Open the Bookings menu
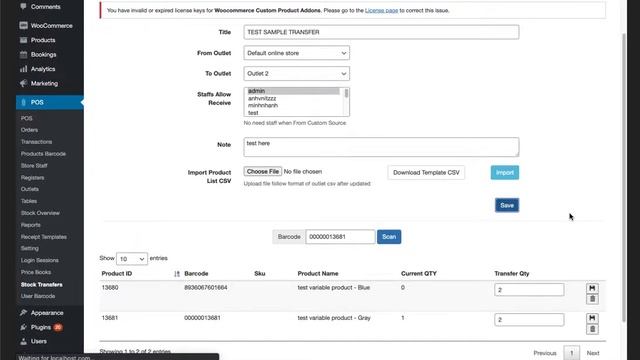The image size is (640, 360). tap(43, 54)
